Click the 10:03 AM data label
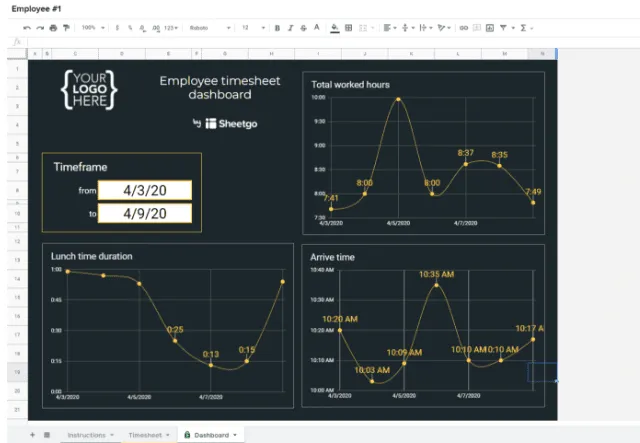The image size is (640, 443). 372,370
